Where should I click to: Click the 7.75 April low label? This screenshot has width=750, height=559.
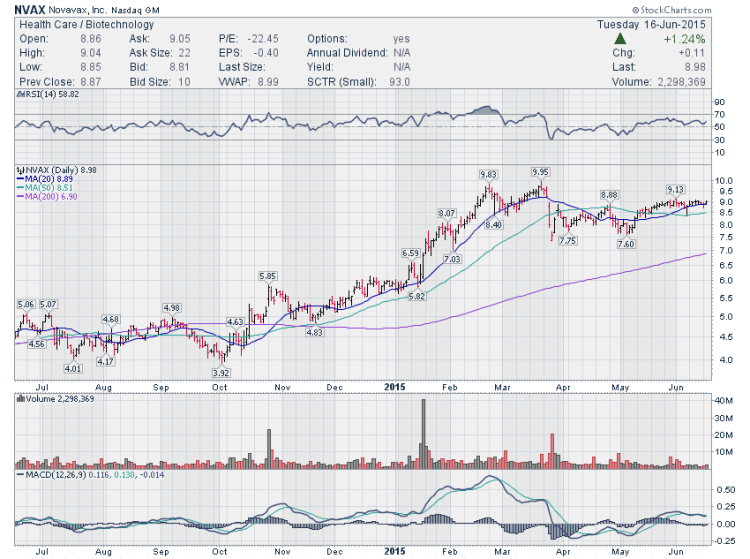point(568,241)
